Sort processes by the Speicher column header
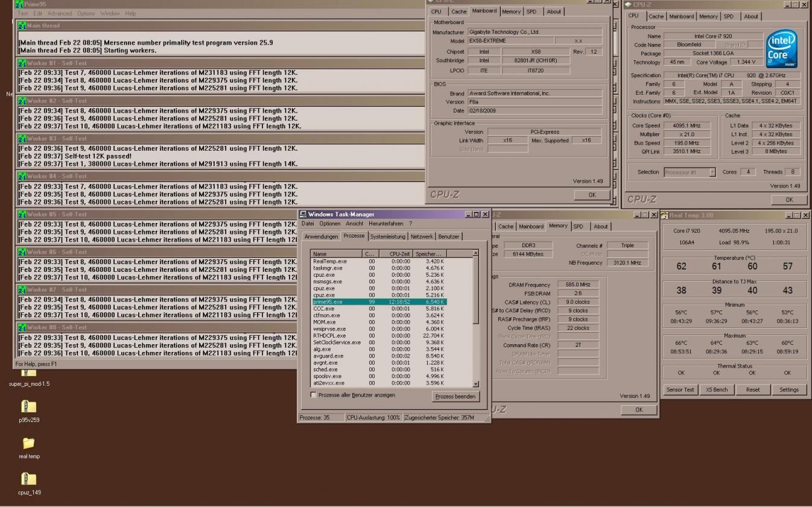812x507 pixels. (x=430, y=254)
